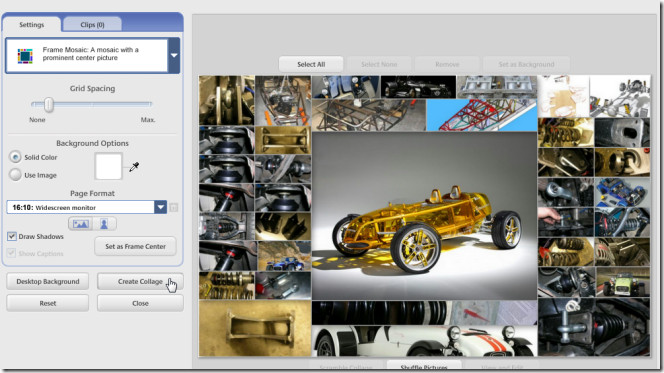Pick a color with the eyedropper tool

(134, 167)
